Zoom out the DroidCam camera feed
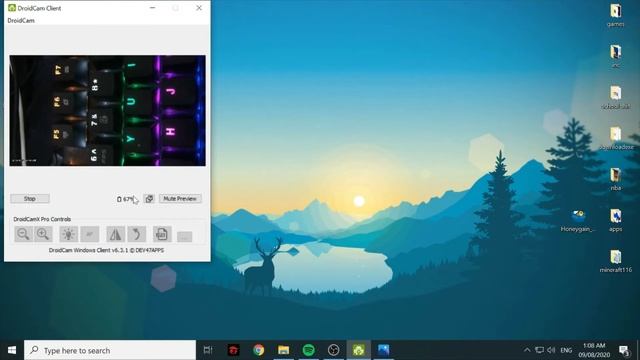This screenshot has height=360, width=640. (x=23, y=234)
